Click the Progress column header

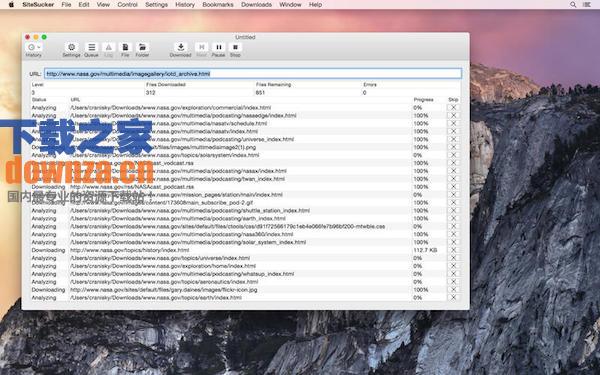point(424,99)
